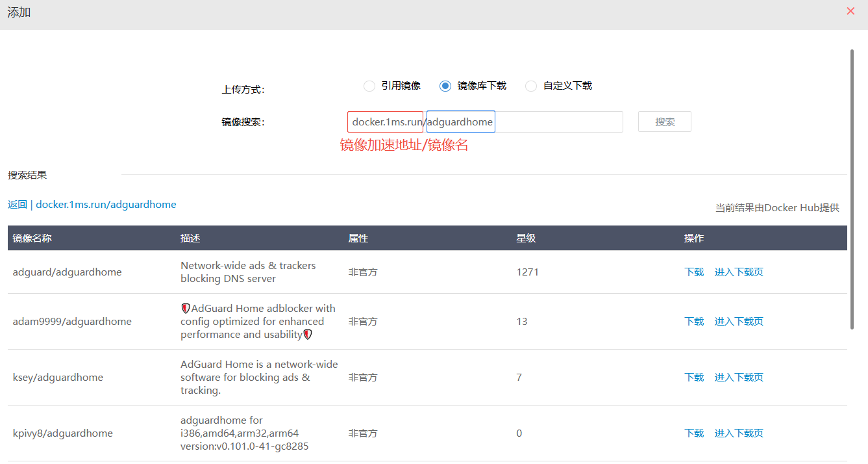
Task: Click the 搜索 button
Action: click(x=665, y=122)
